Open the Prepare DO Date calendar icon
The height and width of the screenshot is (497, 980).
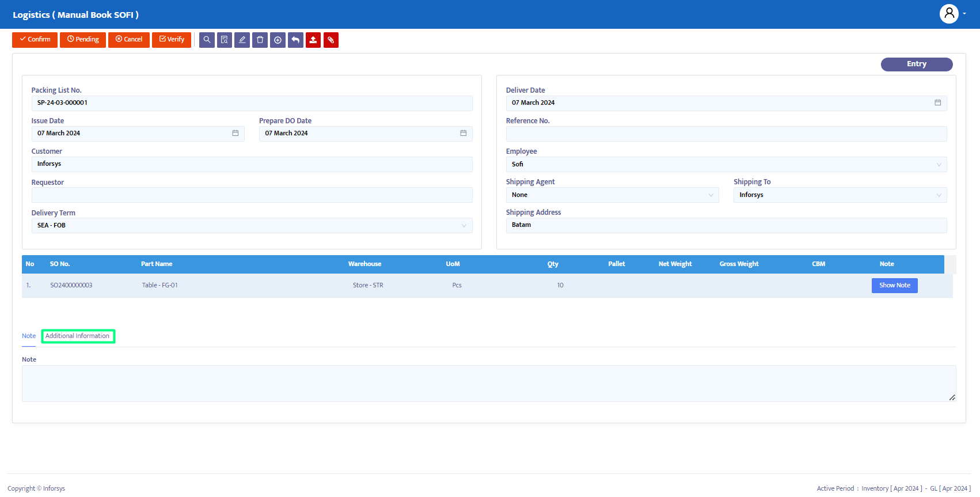click(x=464, y=133)
